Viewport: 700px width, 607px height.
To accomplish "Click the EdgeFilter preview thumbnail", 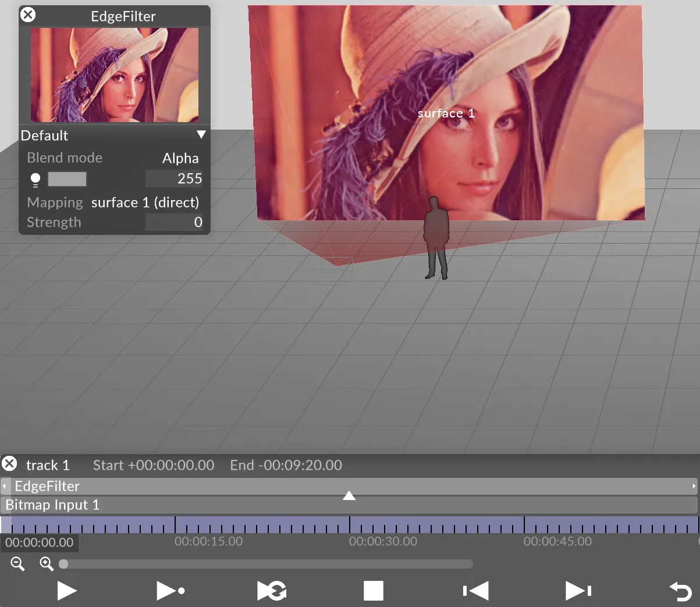I will pyautogui.click(x=115, y=75).
